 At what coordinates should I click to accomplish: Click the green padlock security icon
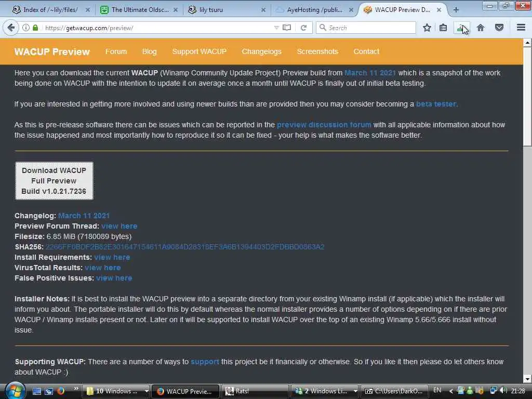[35, 28]
